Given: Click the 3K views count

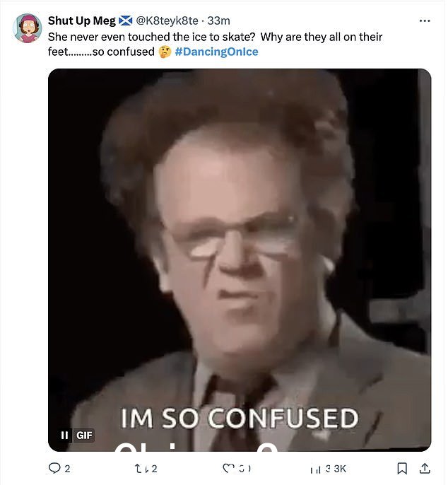Looking at the screenshot, I should pyautogui.click(x=336, y=469).
